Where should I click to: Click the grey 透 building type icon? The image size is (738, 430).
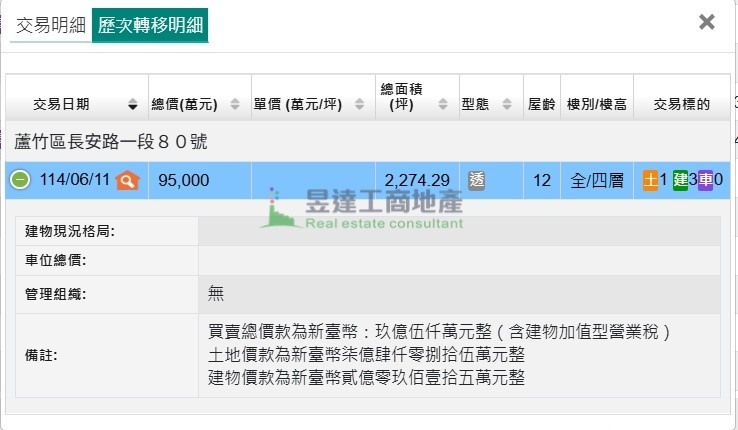(x=477, y=181)
